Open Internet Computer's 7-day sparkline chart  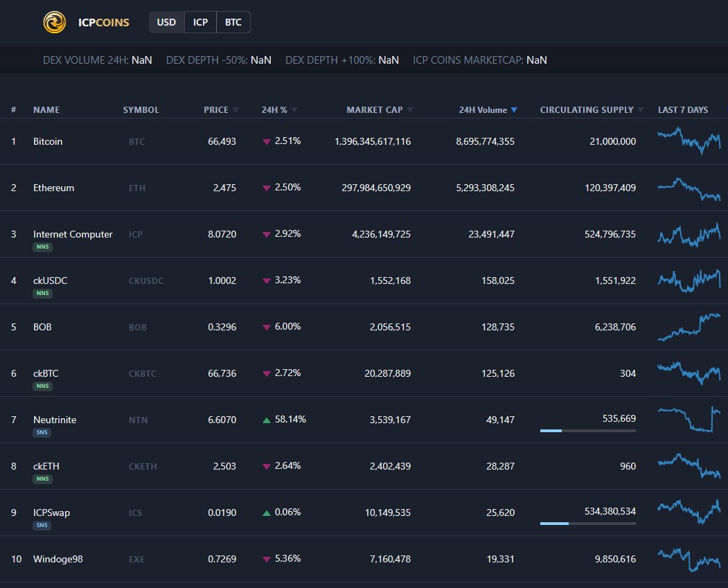689,234
